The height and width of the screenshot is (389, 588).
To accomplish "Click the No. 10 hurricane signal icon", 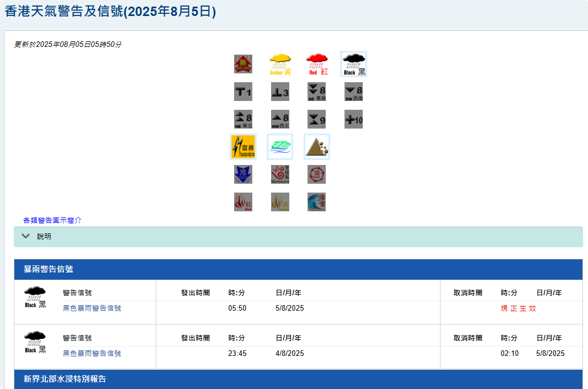I will [x=353, y=120].
